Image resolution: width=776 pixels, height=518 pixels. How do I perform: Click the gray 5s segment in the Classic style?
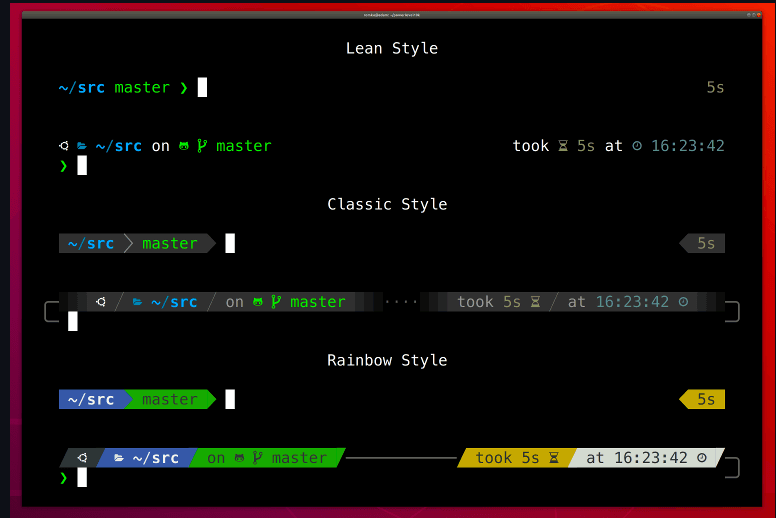coord(705,243)
